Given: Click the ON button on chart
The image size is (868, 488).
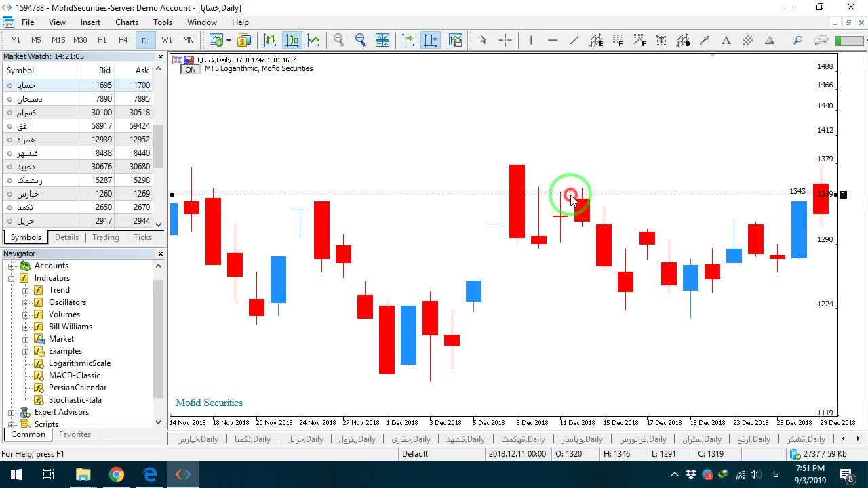Looking at the screenshot, I should pyautogui.click(x=191, y=70).
